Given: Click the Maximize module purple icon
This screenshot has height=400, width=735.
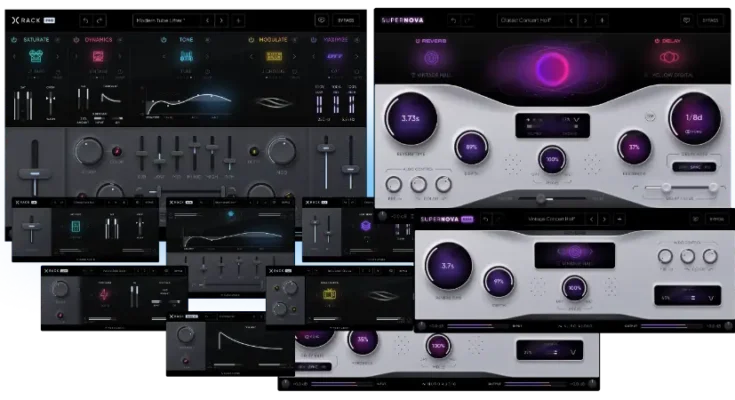Looking at the screenshot, I should pos(333,57).
